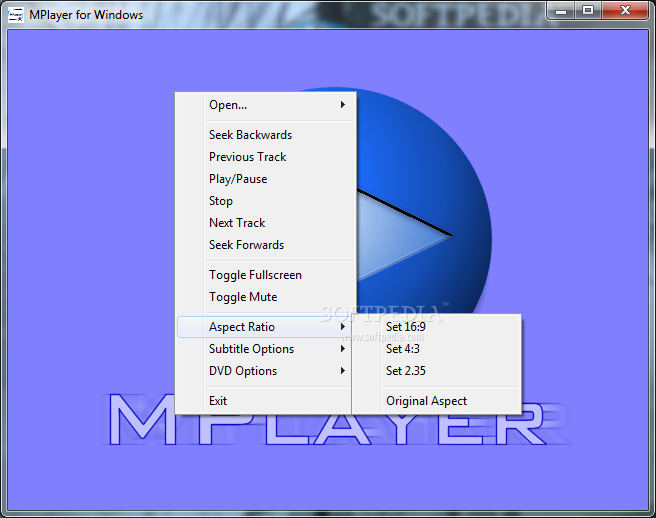Minimize the MPlayer for Windows window

[x=561, y=10]
